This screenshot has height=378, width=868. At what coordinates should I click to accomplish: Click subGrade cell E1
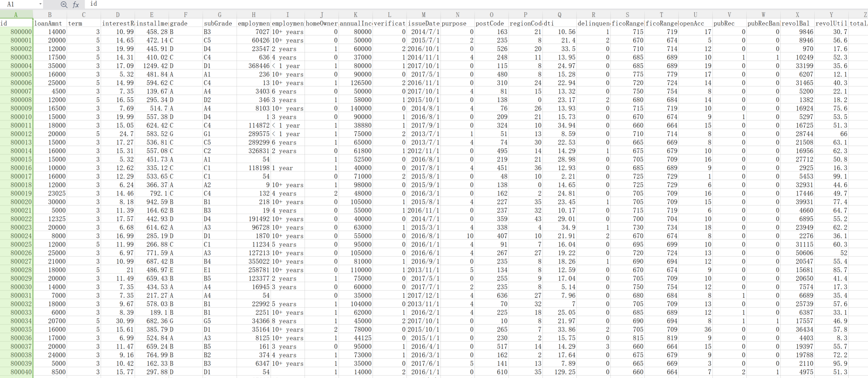coord(219,270)
